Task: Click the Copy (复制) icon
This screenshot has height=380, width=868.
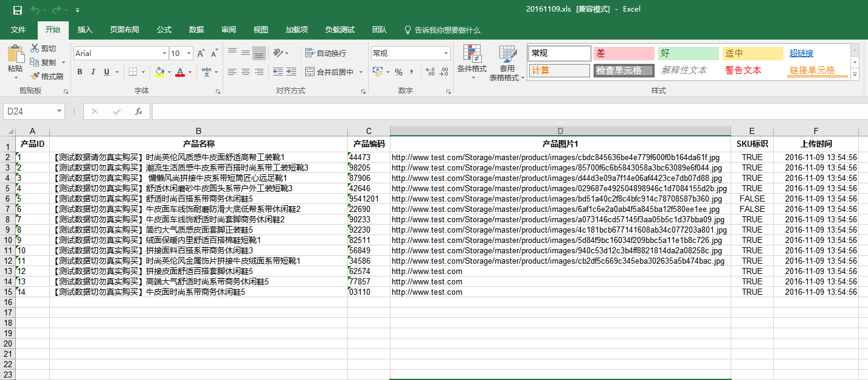Action: pyautogui.click(x=35, y=62)
